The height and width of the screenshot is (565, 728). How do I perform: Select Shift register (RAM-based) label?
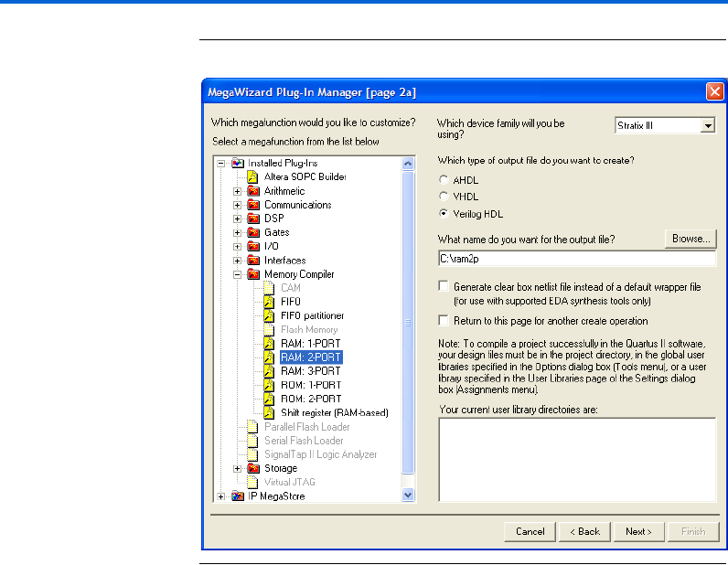335,412
